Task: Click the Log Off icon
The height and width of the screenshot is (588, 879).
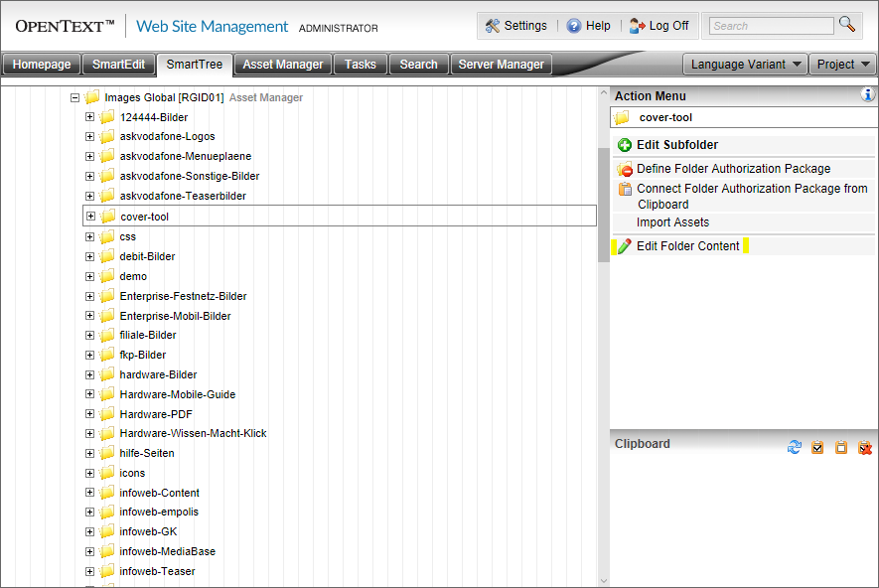Action: (637, 26)
